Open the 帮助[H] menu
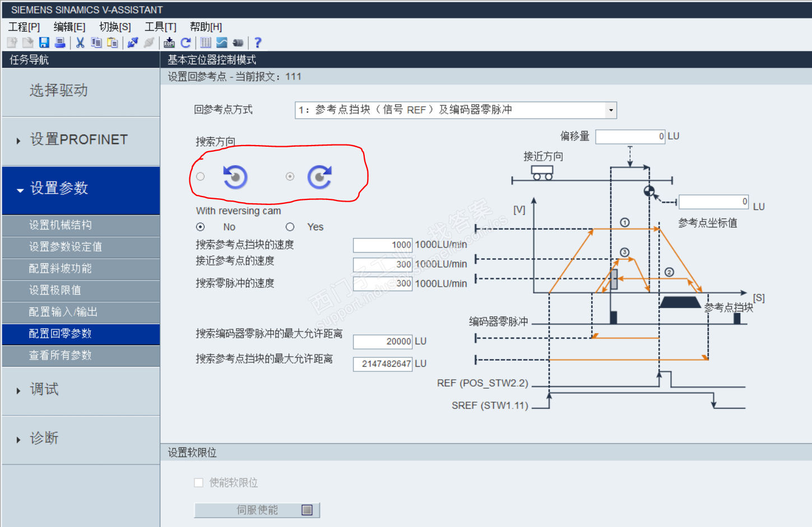Image resolution: width=812 pixels, height=527 pixels. 206,27
